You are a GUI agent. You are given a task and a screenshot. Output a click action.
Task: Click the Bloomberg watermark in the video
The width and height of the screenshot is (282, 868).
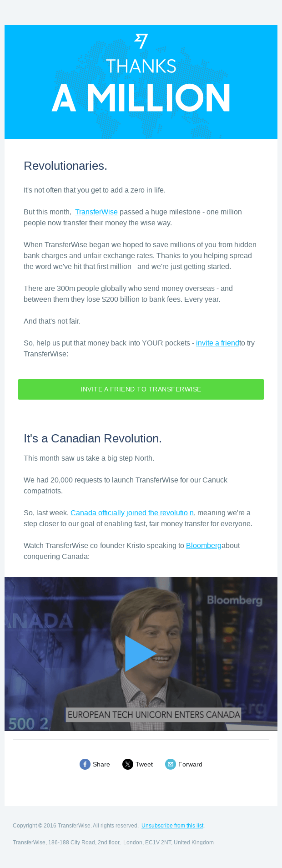pos(235,600)
